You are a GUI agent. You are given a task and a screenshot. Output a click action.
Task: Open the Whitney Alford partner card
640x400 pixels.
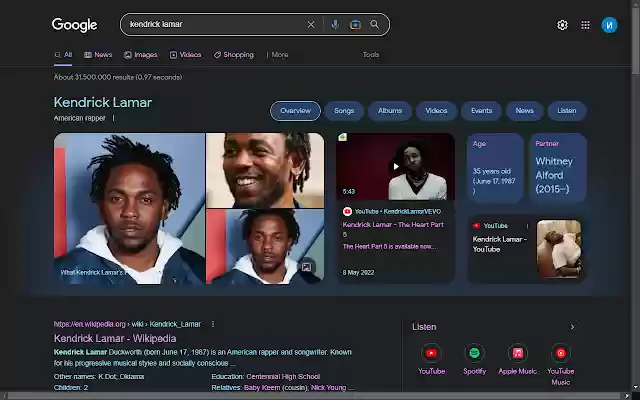[558, 168]
